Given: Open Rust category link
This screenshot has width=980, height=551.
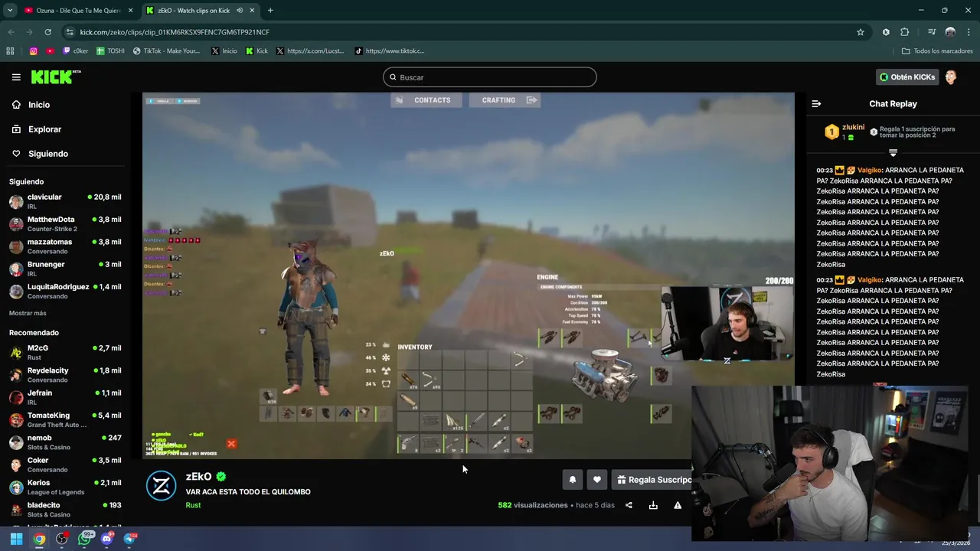Looking at the screenshot, I should [193, 505].
